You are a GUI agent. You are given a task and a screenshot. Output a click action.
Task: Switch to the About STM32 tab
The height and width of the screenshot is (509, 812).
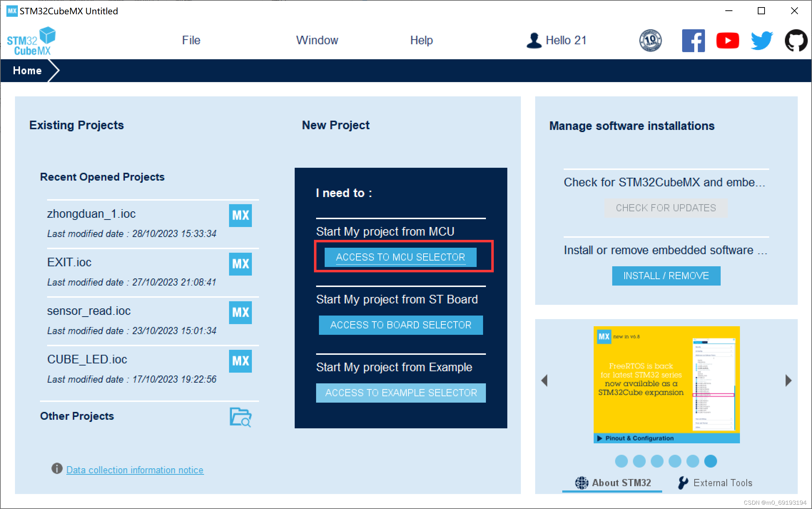tap(613, 483)
